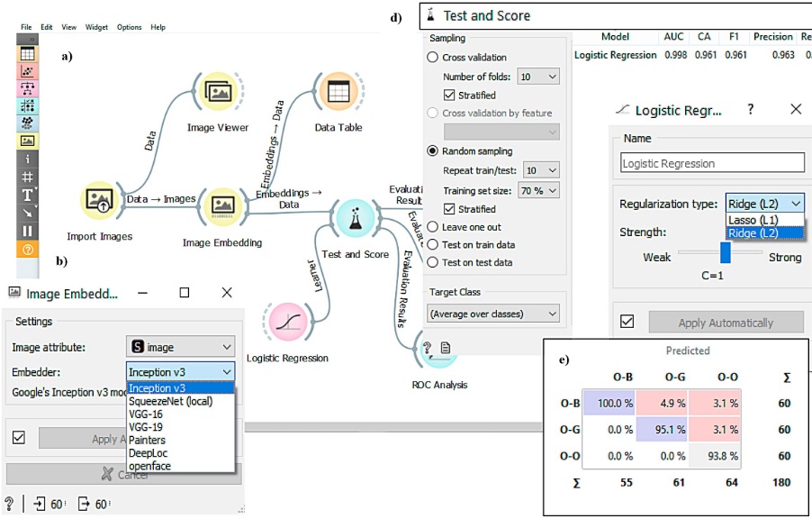Click the Apply Automatically button
Viewport: 812px width, 519px height.
point(726,323)
